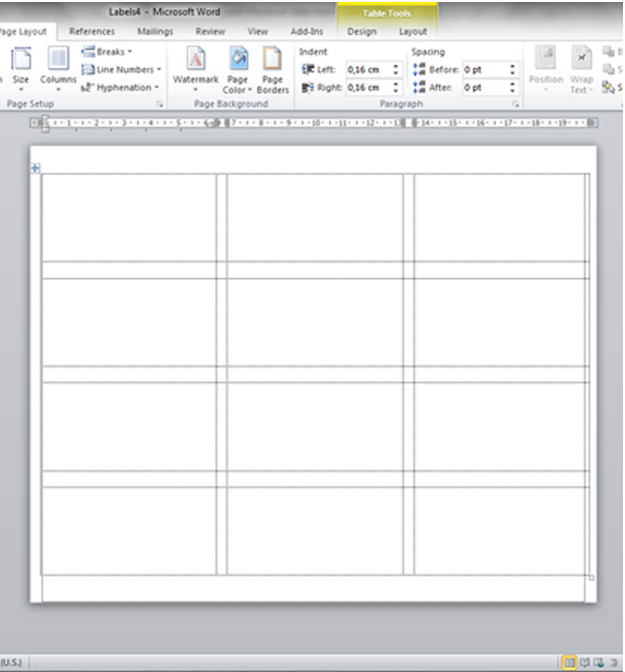This screenshot has width=625, height=672.
Task: Open the Mailings tab
Action: 155,32
